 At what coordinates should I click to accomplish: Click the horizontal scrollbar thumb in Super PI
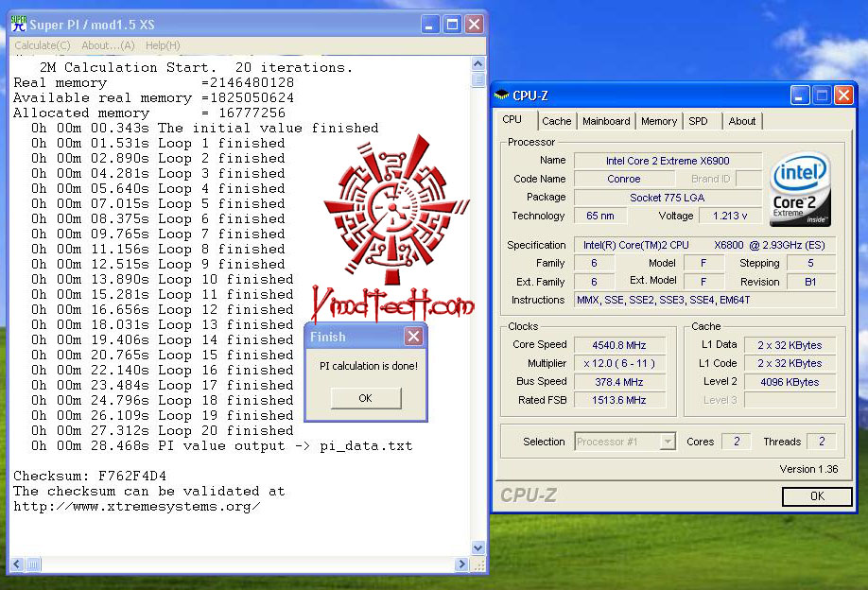pyautogui.click(x=33, y=564)
